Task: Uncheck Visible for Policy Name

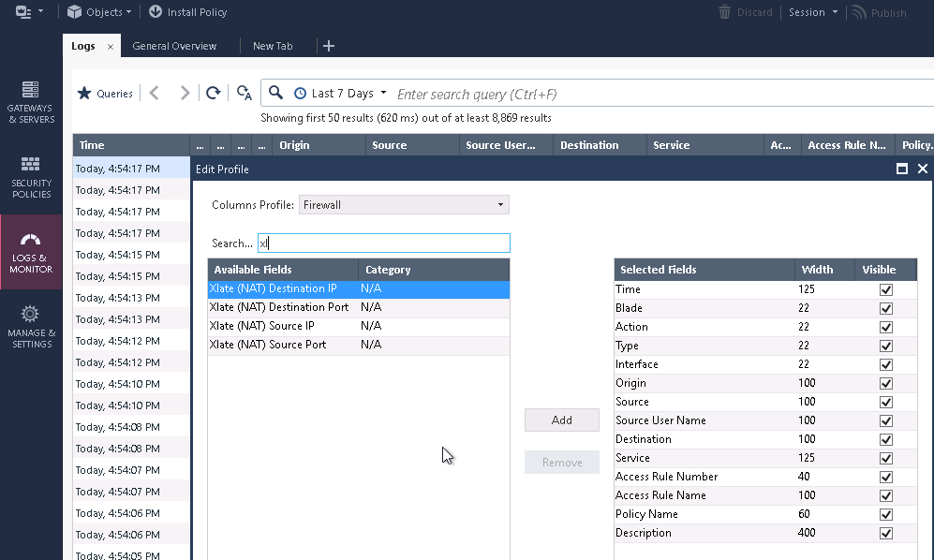Action: [886, 515]
